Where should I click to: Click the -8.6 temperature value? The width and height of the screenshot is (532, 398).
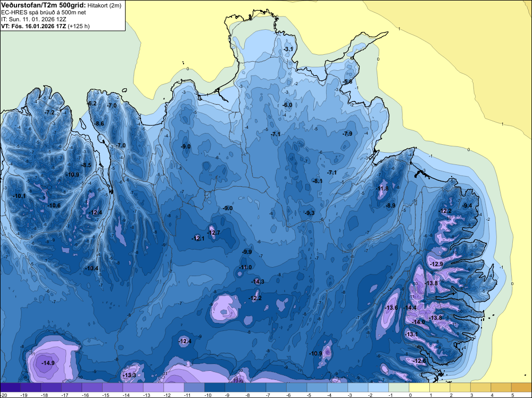coord(99,123)
